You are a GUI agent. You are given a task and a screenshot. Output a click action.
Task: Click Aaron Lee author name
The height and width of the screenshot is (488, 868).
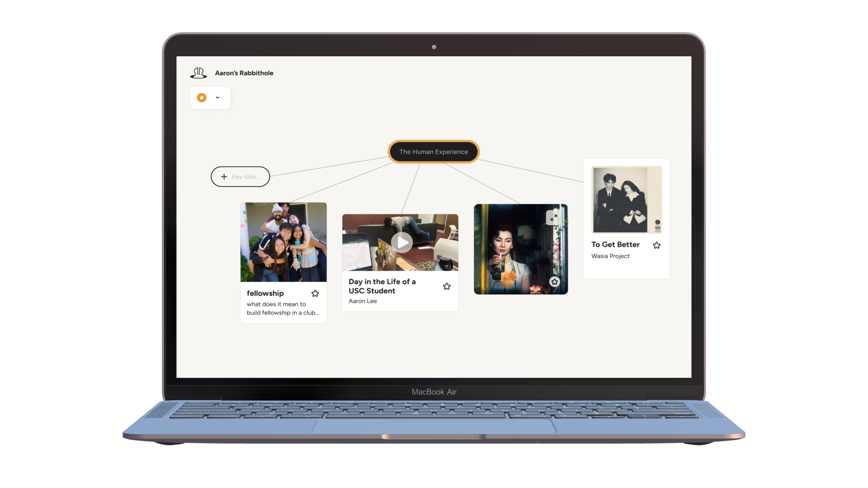click(x=363, y=301)
